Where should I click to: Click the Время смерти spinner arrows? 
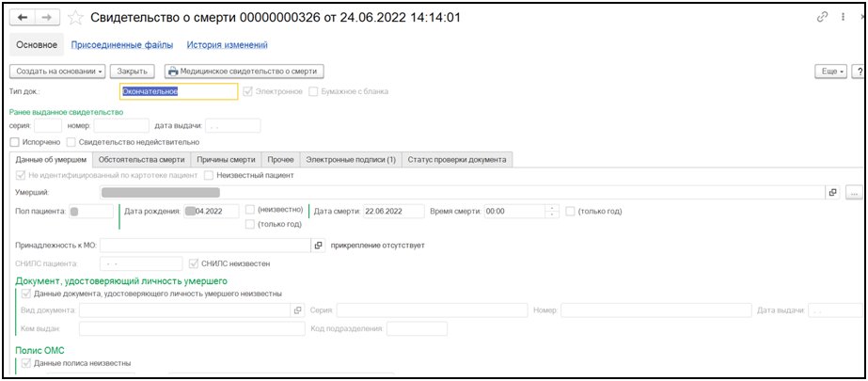point(552,212)
